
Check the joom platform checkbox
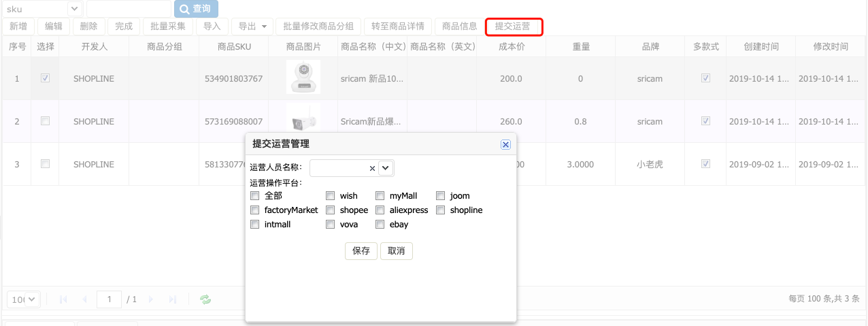441,195
